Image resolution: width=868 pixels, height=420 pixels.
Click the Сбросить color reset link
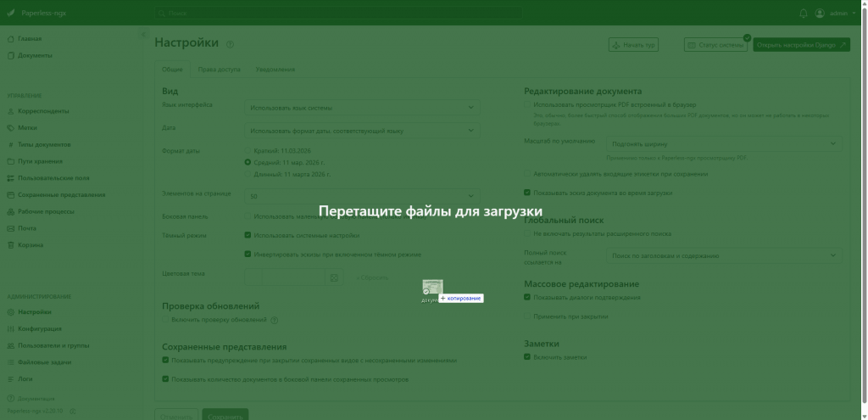click(x=373, y=277)
